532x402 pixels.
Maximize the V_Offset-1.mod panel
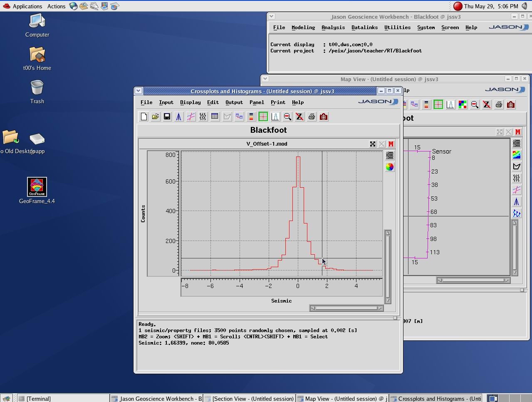pyautogui.click(x=373, y=144)
